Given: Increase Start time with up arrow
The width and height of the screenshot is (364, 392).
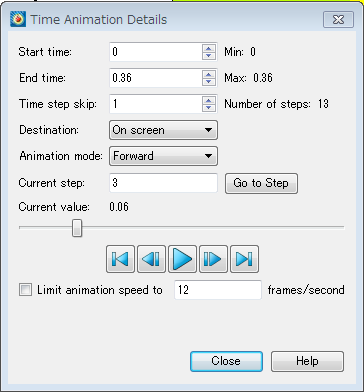Looking at the screenshot, I should pos(209,48).
